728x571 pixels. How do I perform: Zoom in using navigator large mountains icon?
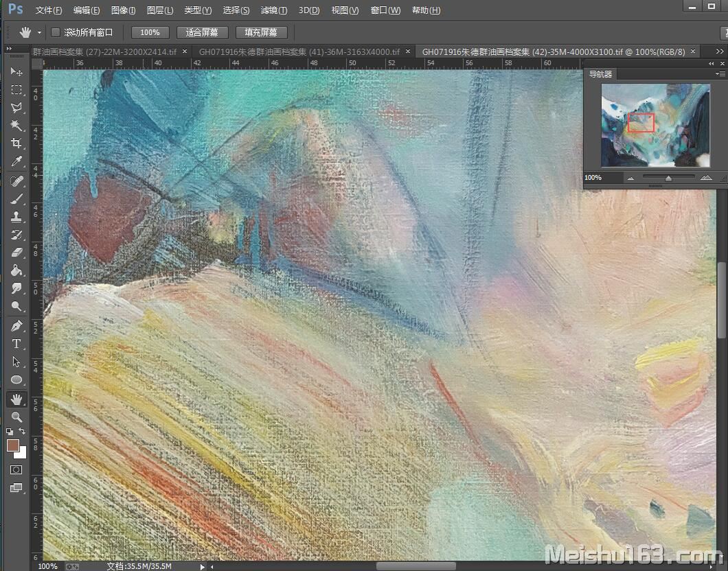706,178
